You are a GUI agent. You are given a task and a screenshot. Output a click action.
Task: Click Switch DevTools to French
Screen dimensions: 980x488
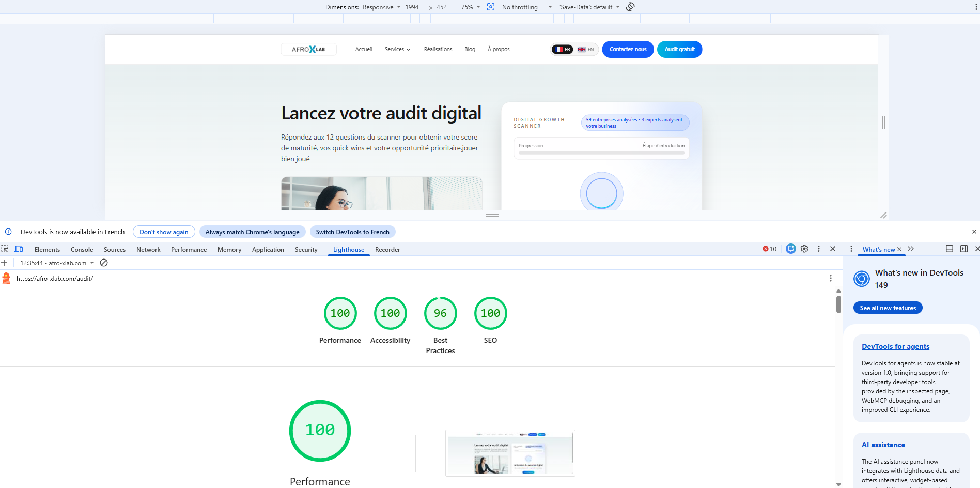353,232
